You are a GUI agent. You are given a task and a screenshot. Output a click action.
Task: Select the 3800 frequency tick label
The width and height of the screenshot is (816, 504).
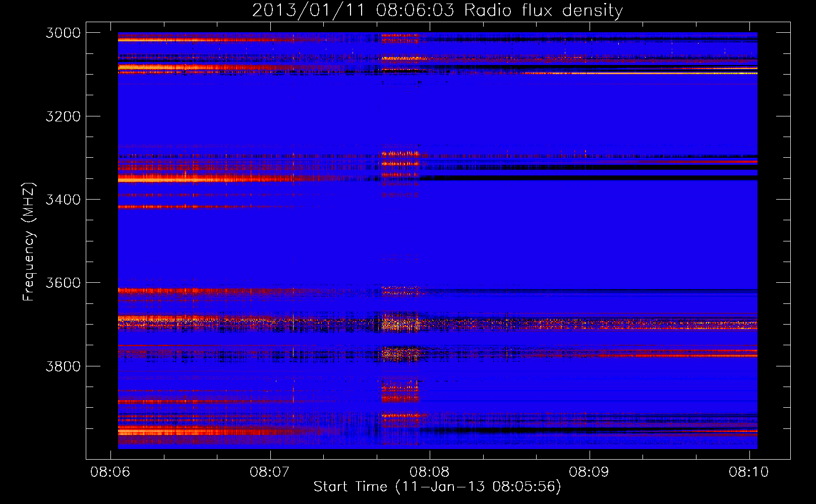coord(63,366)
